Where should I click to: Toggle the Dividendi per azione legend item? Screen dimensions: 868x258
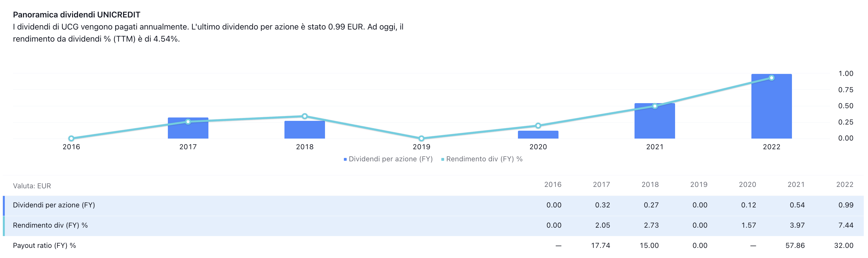[390, 159]
